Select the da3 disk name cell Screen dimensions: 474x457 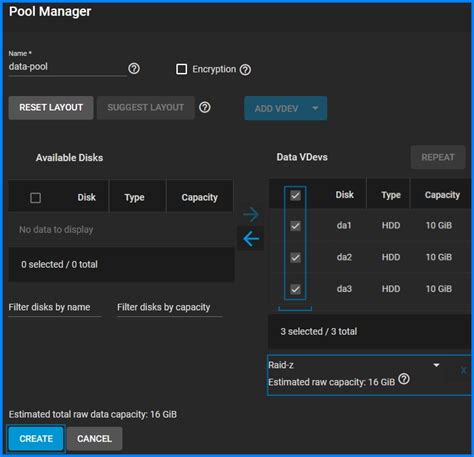pos(344,289)
